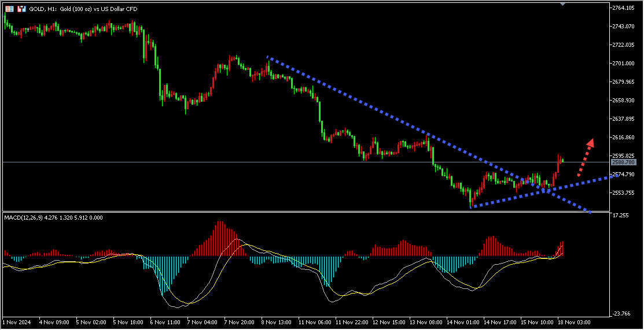Click the chart shift triangle marker
Image resolution: width=644 pixels, height=330 pixels.
point(562,3)
